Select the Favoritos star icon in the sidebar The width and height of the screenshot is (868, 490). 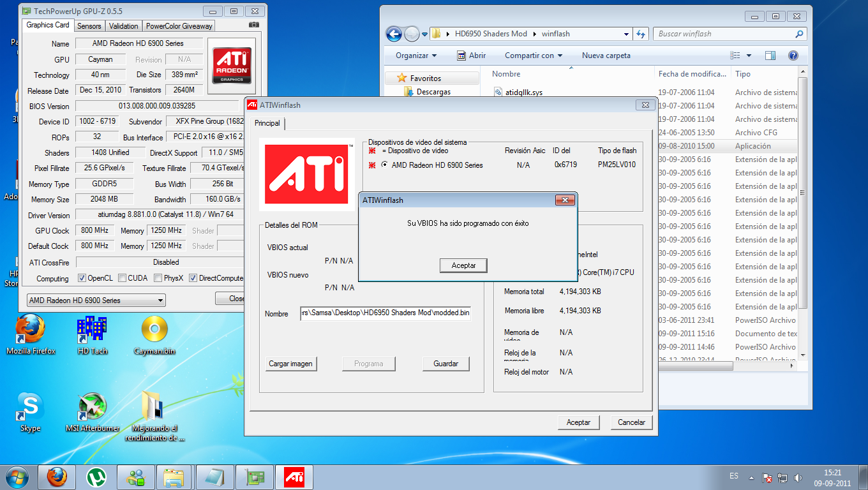pos(401,78)
